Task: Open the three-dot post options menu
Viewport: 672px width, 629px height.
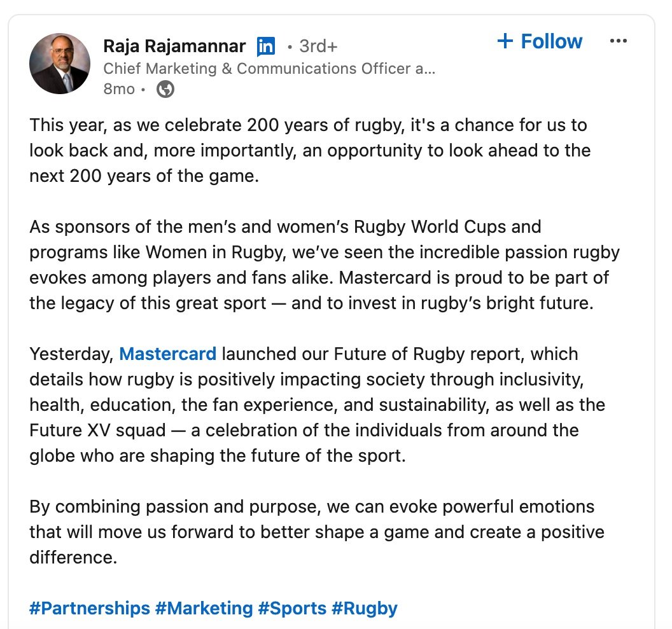Action: tap(618, 41)
